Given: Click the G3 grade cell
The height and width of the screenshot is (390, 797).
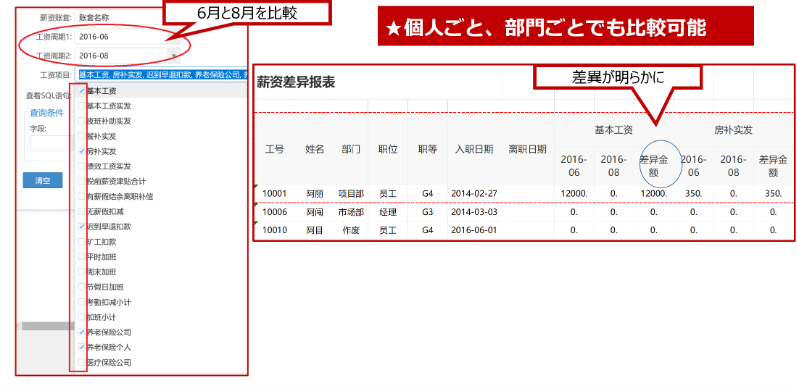Looking at the screenshot, I should [427, 212].
